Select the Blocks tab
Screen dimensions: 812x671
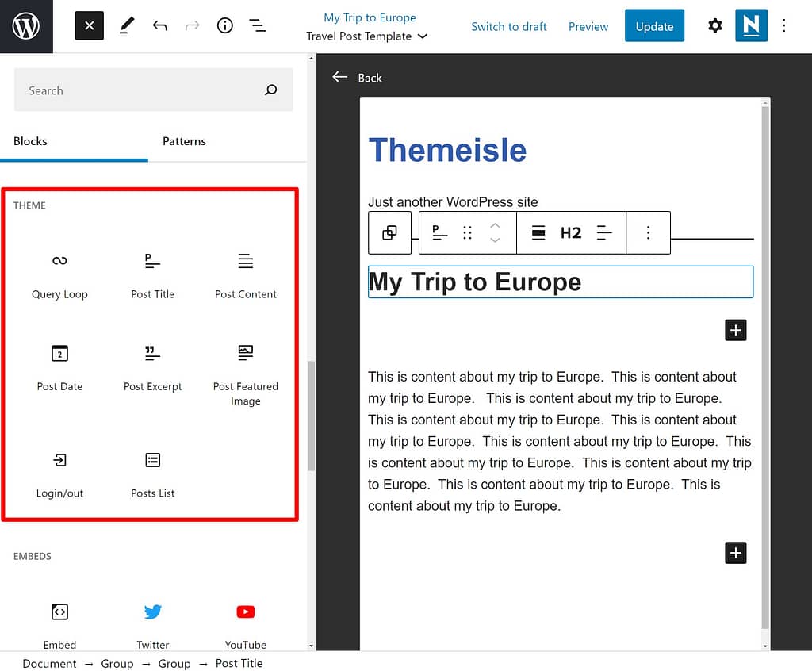(30, 141)
